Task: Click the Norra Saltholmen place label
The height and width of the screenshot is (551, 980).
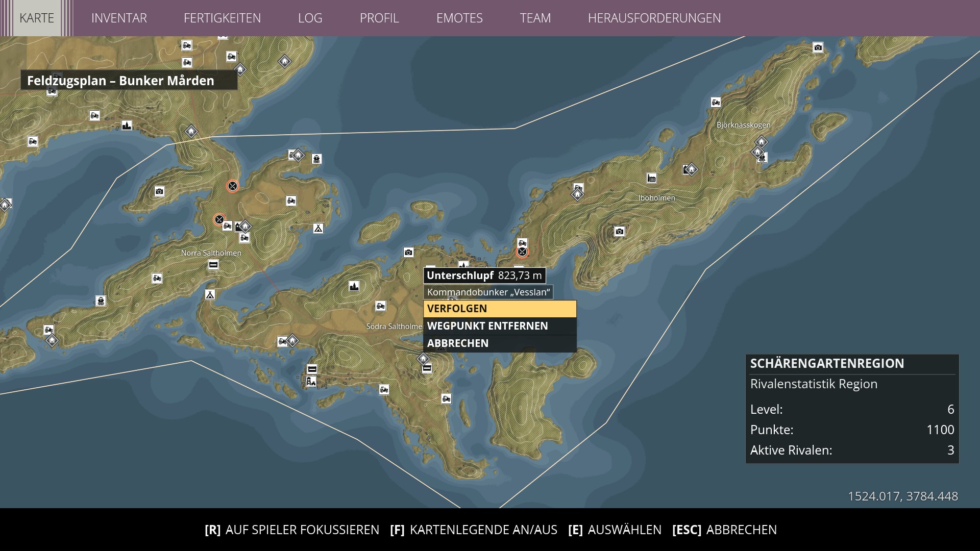Action: [211, 253]
